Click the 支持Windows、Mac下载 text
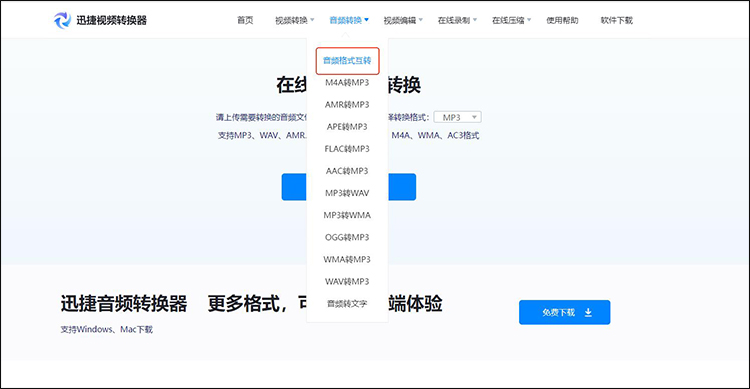 pyautogui.click(x=107, y=329)
